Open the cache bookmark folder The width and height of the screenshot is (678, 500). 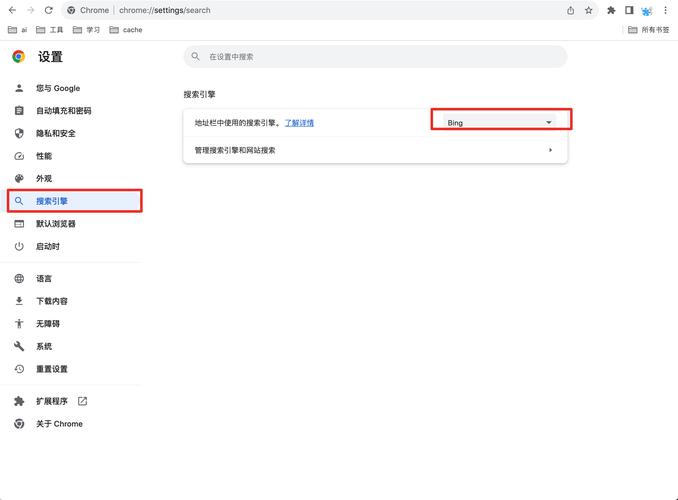[126, 30]
